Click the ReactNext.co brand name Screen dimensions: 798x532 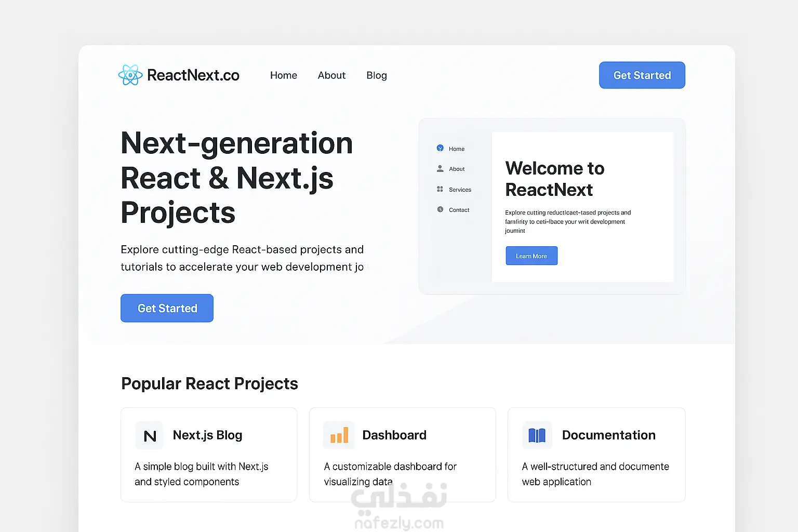(193, 75)
